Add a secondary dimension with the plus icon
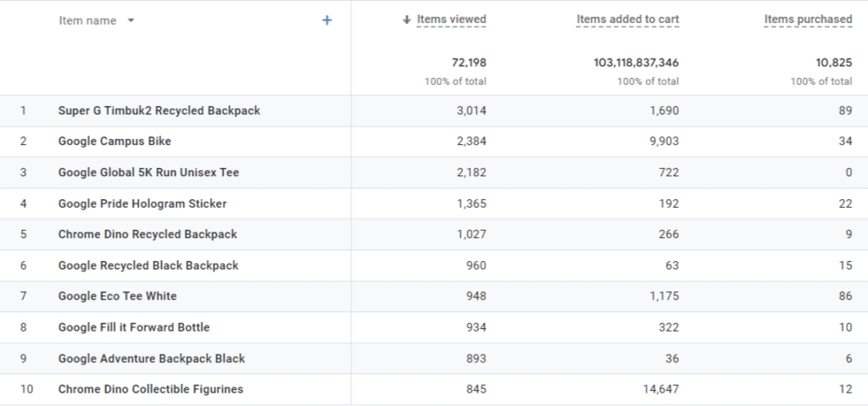 327,20
